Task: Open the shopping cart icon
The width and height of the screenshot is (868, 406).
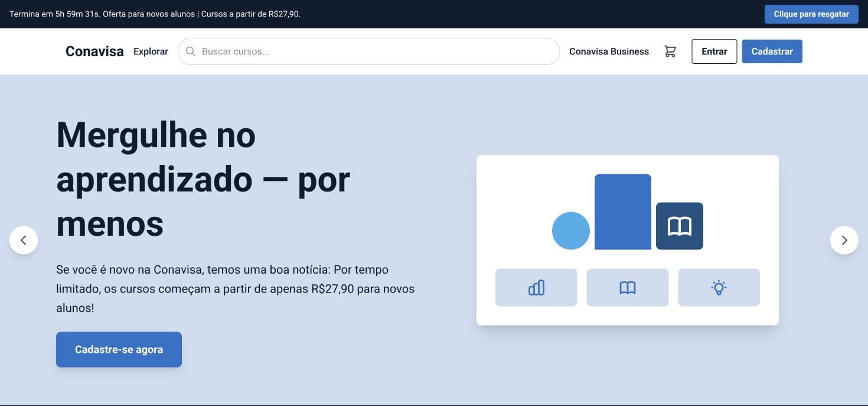Action: tap(670, 51)
